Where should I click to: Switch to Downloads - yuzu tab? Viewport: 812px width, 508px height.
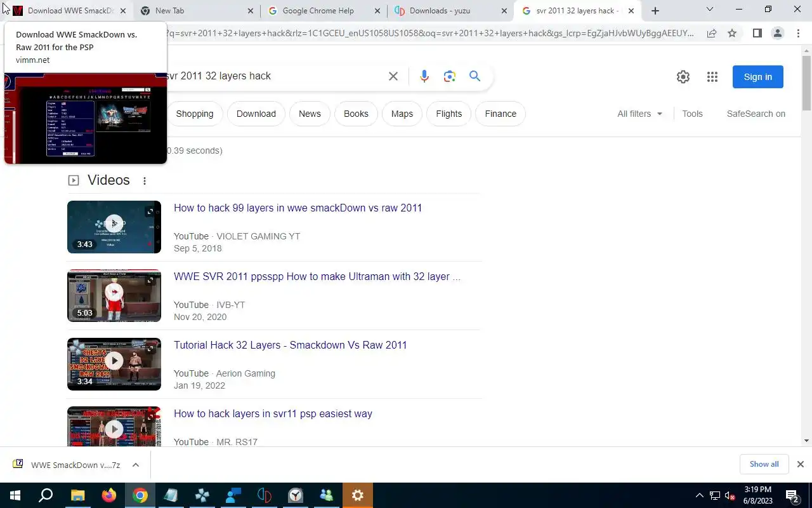coord(450,11)
